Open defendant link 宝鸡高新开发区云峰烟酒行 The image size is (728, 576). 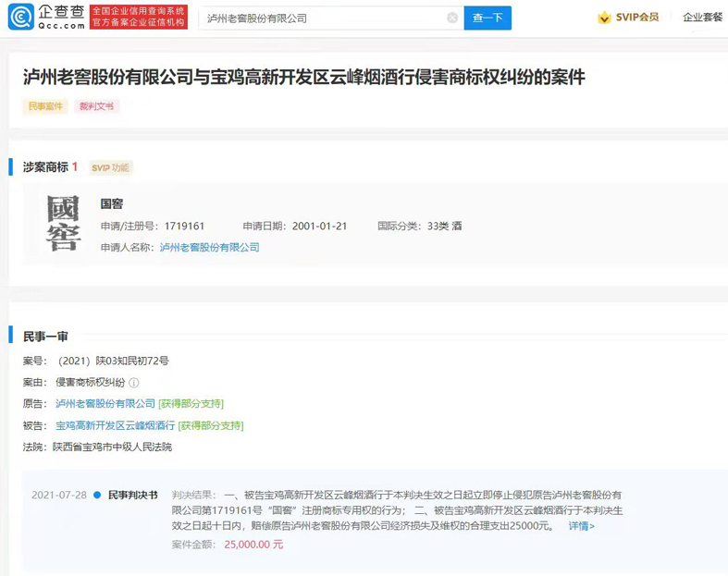[x=115, y=425]
